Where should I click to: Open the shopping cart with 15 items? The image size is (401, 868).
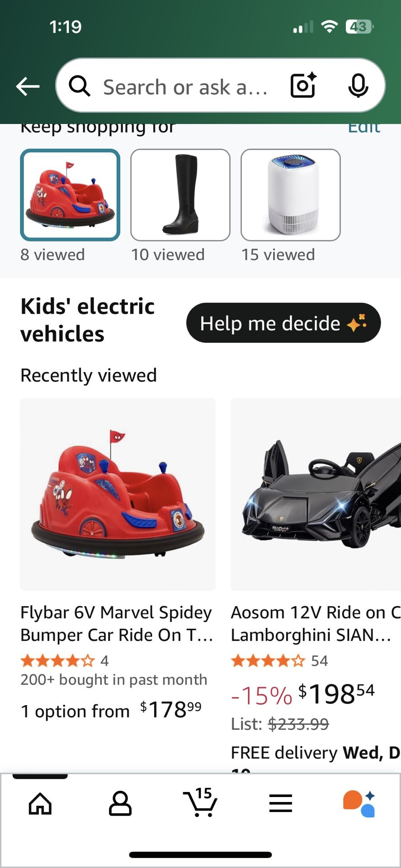tap(200, 802)
